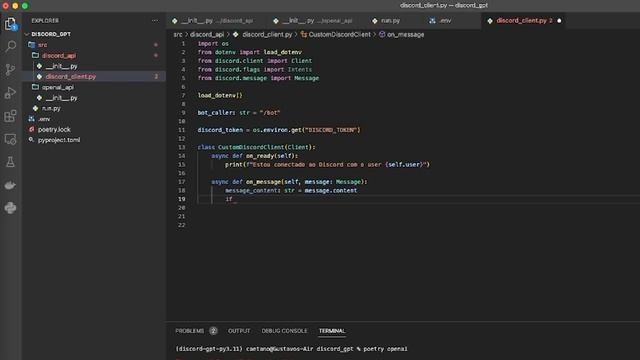The height and width of the screenshot is (360, 640).
Task: Open the Source Control view icon
Action: (11, 69)
